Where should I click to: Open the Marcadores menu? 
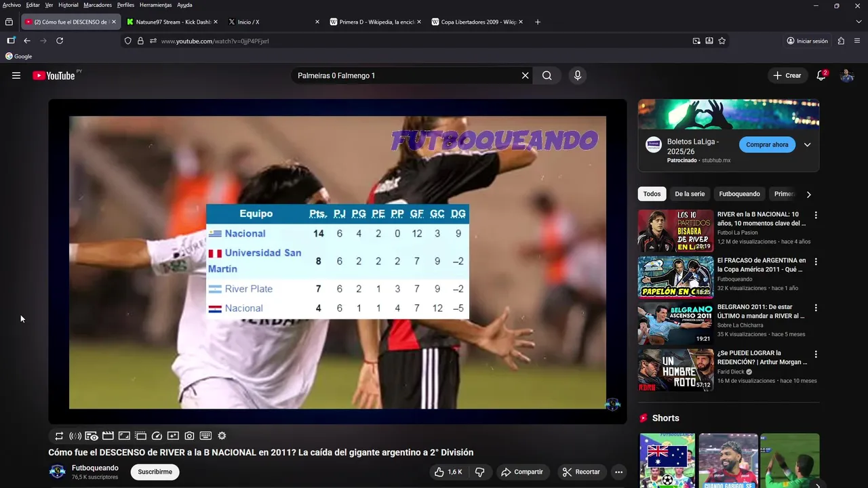[x=98, y=5]
